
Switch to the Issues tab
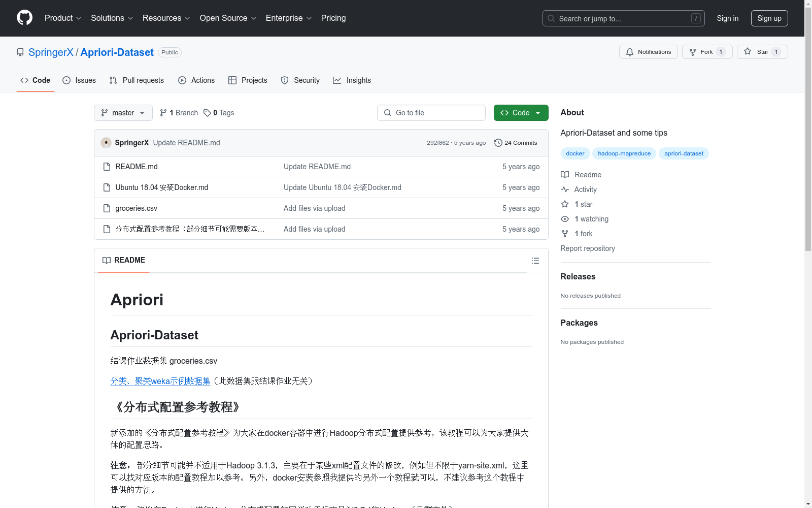click(79, 80)
